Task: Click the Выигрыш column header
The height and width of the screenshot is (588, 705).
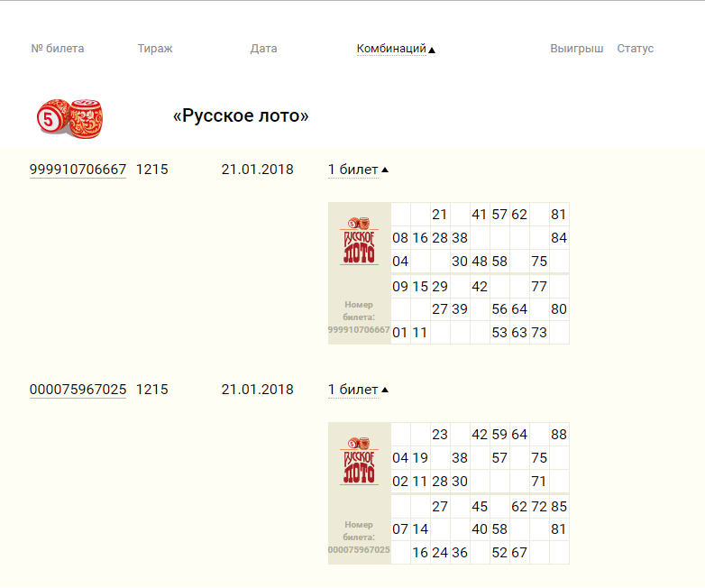Action: click(577, 49)
